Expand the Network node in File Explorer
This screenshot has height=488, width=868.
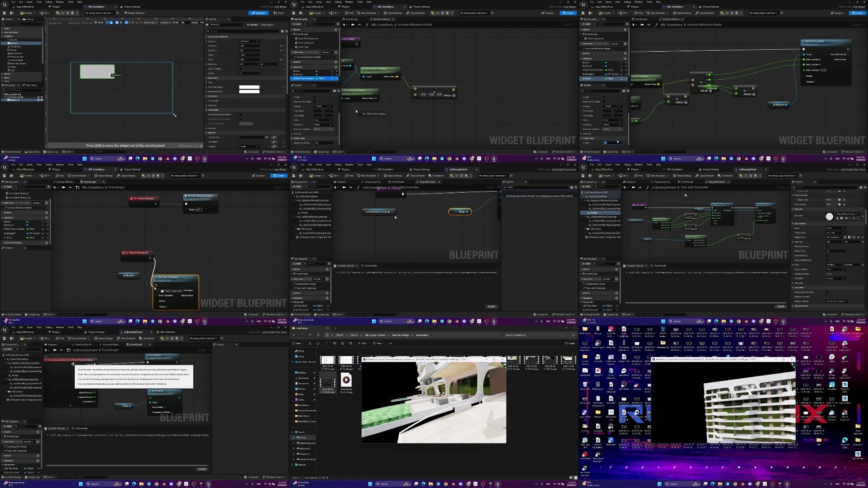click(x=292, y=465)
